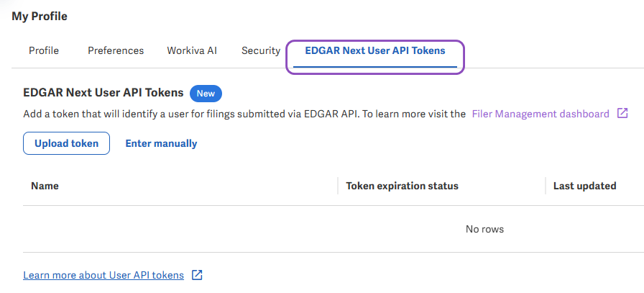The image size is (644, 293).
Task: Choose Enter manually option
Action: pyautogui.click(x=161, y=143)
